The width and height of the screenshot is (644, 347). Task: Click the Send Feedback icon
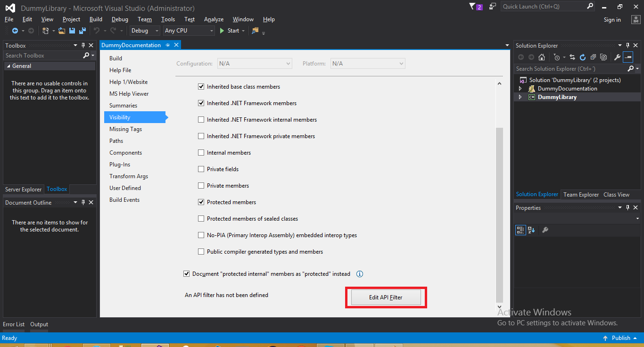493,7
